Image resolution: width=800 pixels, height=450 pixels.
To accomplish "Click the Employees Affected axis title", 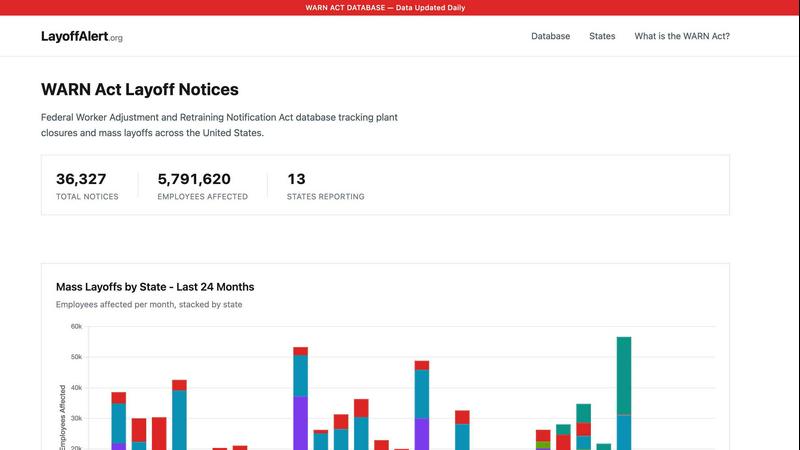I will 63,420.
